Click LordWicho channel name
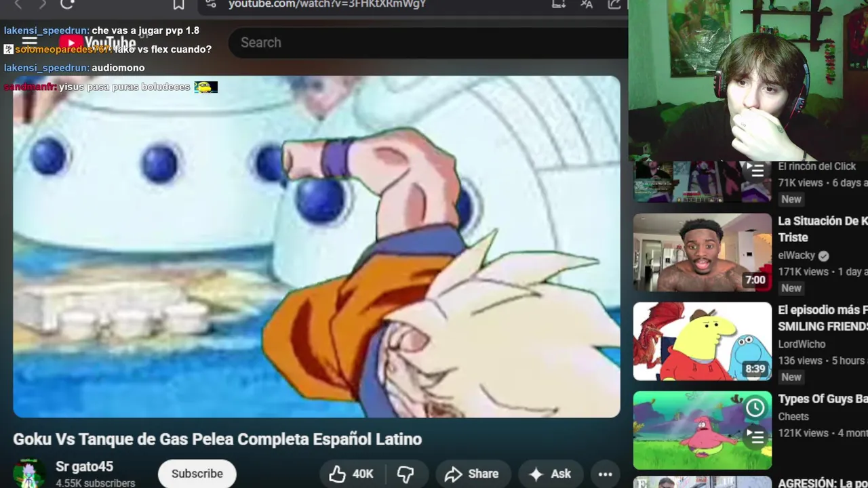Screen dimensions: 868x488 coord(802,344)
